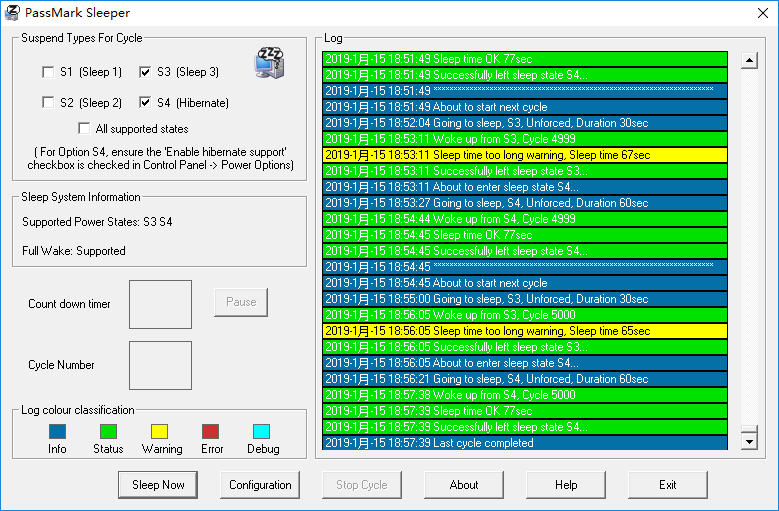The height and width of the screenshot is (511, 779).
Task: Open the About dialog
Action: point(464,485)
